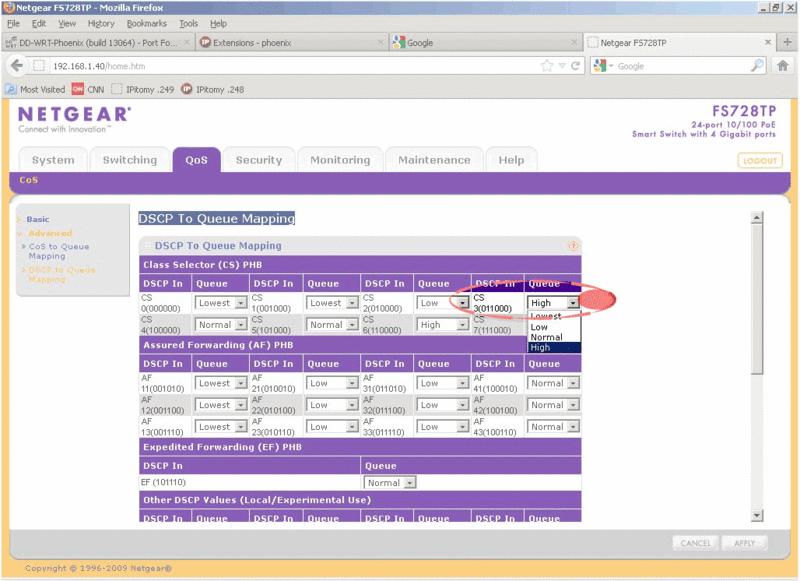Click the home icon in Firefox toolbar
This screenshot has width=800, height=581.
tap(781, 66)
